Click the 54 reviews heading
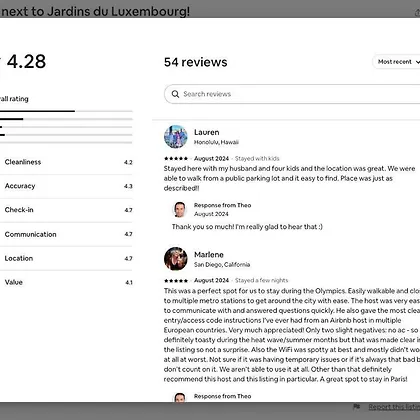 (x=196, y=62)
